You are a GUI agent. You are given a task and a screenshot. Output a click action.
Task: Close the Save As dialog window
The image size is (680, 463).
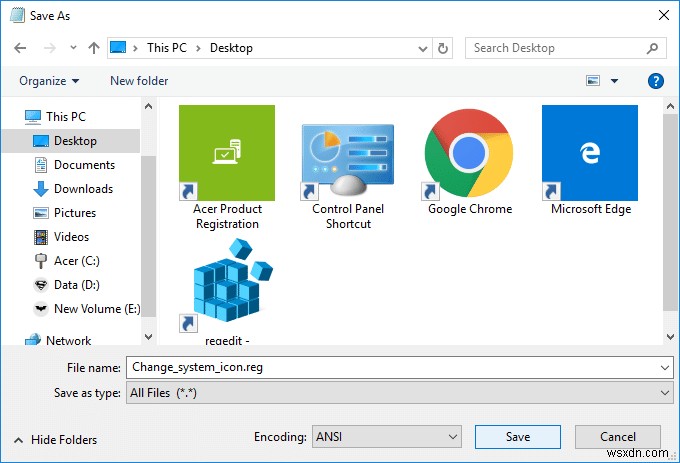click(x=664, y=16)
